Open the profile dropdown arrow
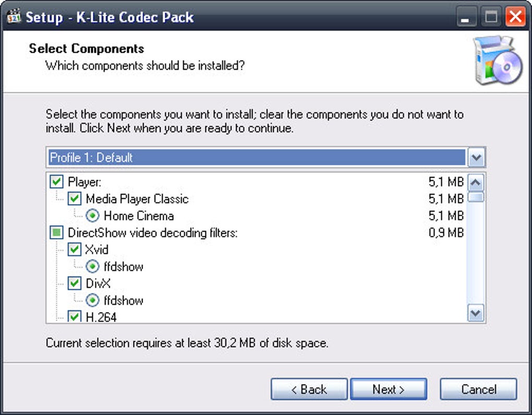This screenshot has height=415, width=532. [x=477, y=158]
